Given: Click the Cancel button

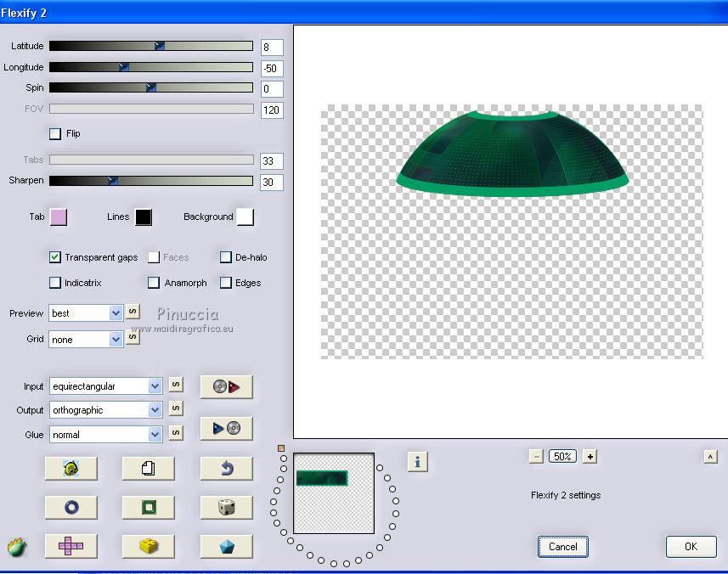Looking at the screenshot, I should coord(562,547).
